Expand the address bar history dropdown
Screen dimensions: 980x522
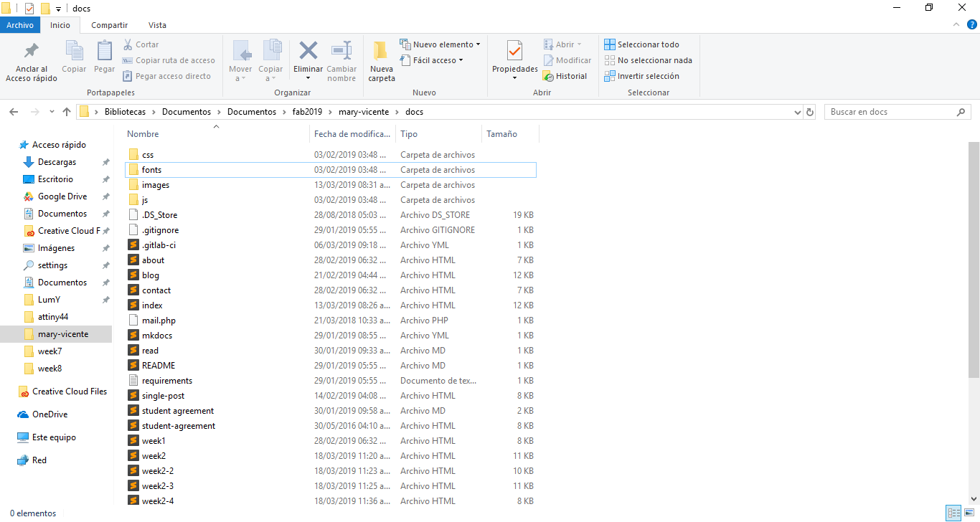[x=798, y=112]
